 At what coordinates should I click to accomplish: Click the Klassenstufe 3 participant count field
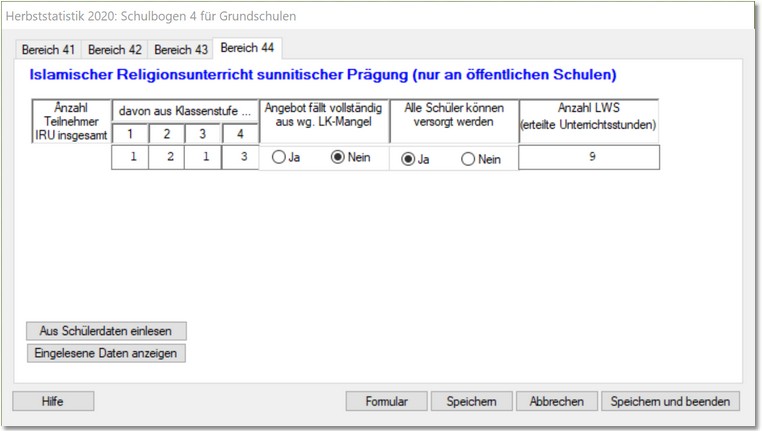click(202, 157)
